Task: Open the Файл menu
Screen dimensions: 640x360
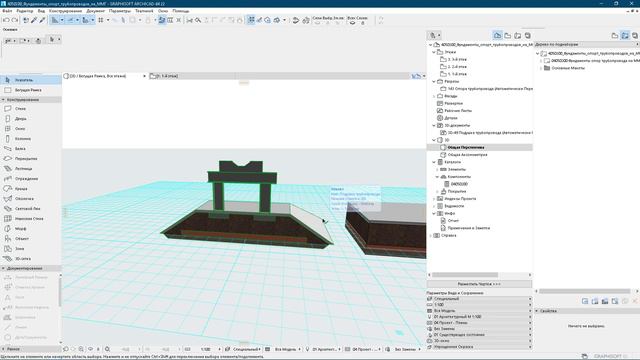Action: (7, 11)
